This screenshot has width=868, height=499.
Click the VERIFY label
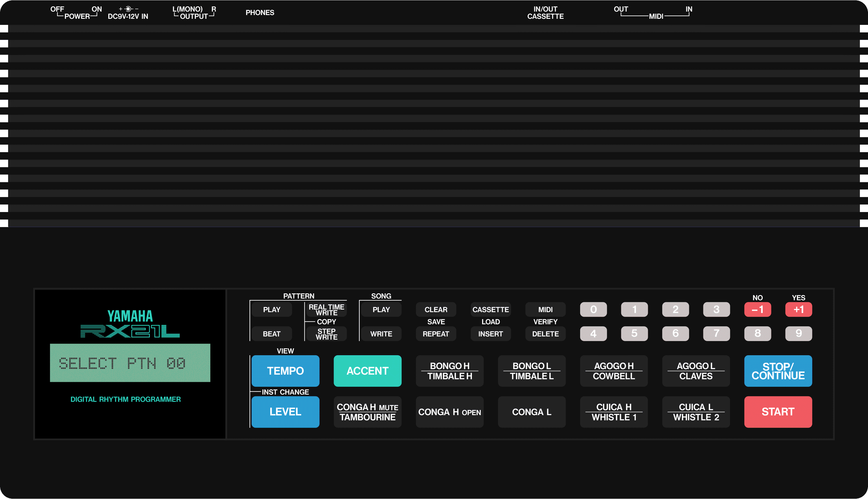(546, 322)
